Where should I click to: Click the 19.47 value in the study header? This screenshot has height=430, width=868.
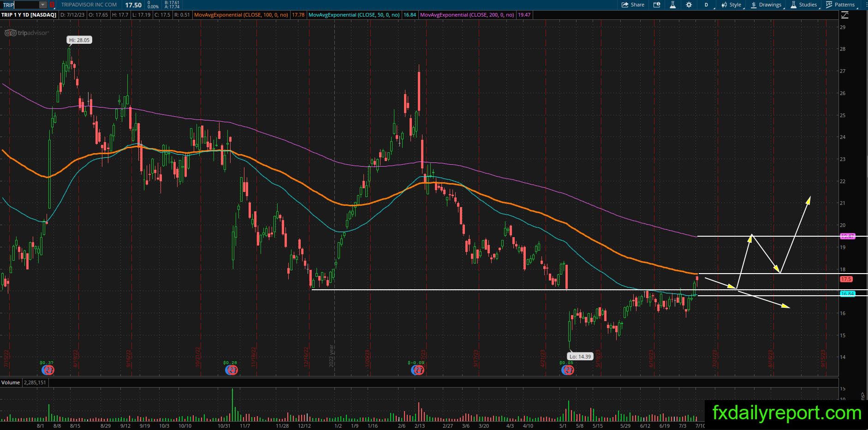point(524,15)
